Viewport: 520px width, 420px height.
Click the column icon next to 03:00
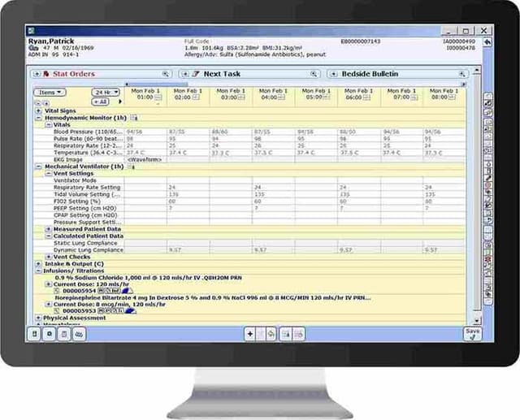(241, 97)
